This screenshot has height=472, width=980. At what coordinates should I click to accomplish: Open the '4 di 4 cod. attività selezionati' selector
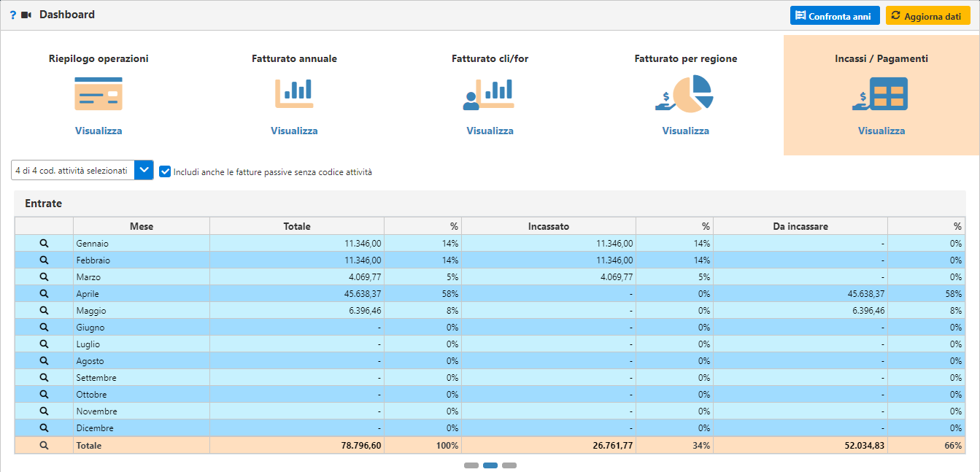coord(72,171)
